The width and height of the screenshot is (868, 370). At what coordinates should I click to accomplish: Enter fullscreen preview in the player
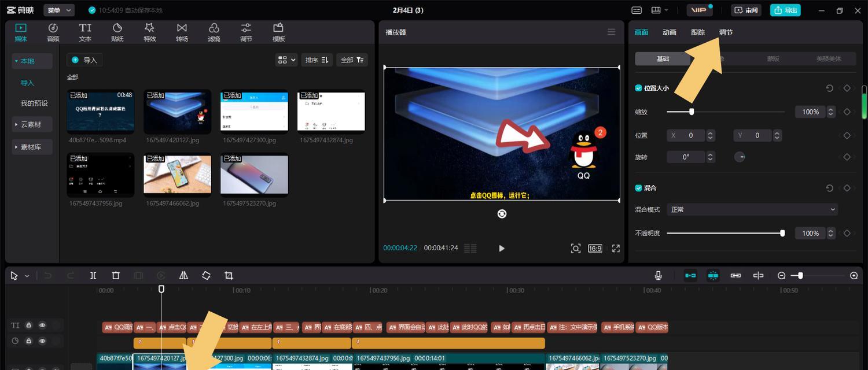pyautogui.click(x=616, y=249)
